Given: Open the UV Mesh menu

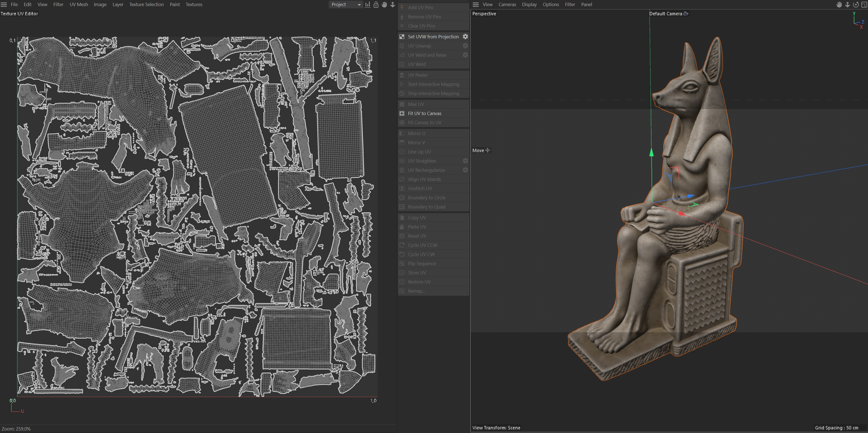Looking at the screenshot, I should 78,4.
